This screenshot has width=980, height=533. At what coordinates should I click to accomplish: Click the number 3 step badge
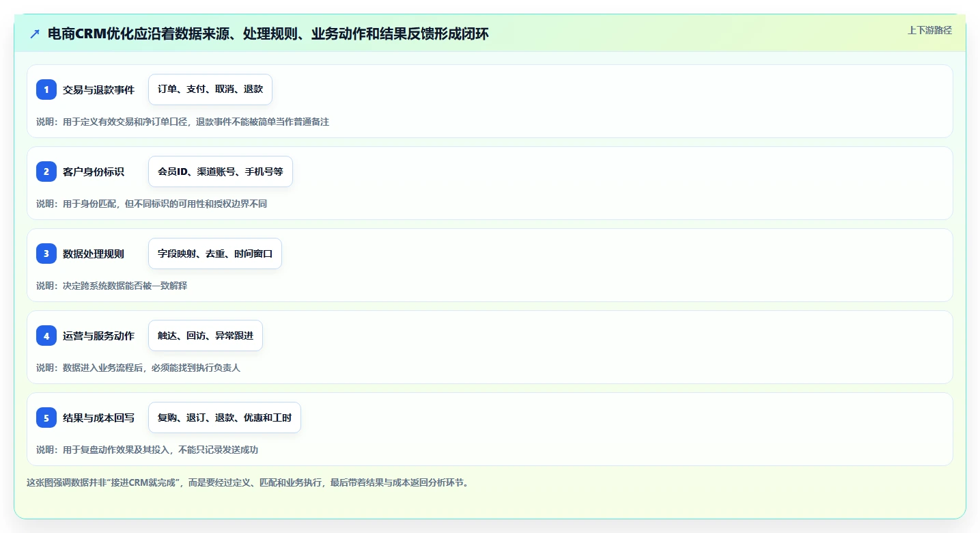click(46, 254)
